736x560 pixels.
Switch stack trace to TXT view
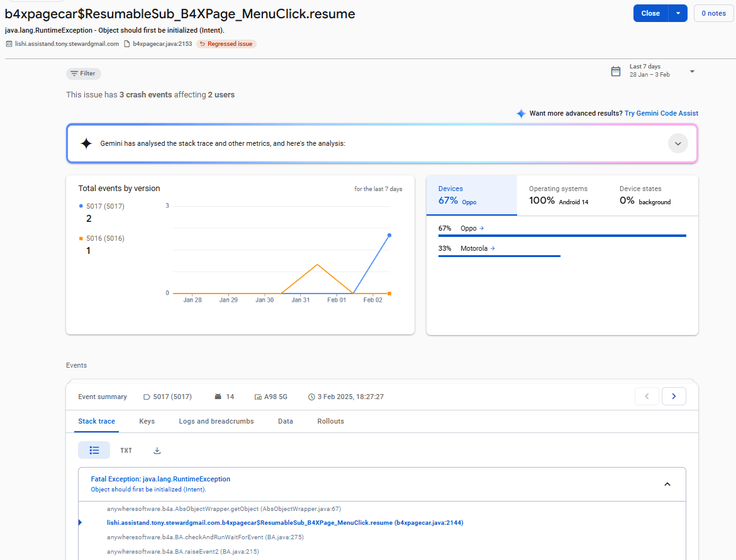[126, 450]
